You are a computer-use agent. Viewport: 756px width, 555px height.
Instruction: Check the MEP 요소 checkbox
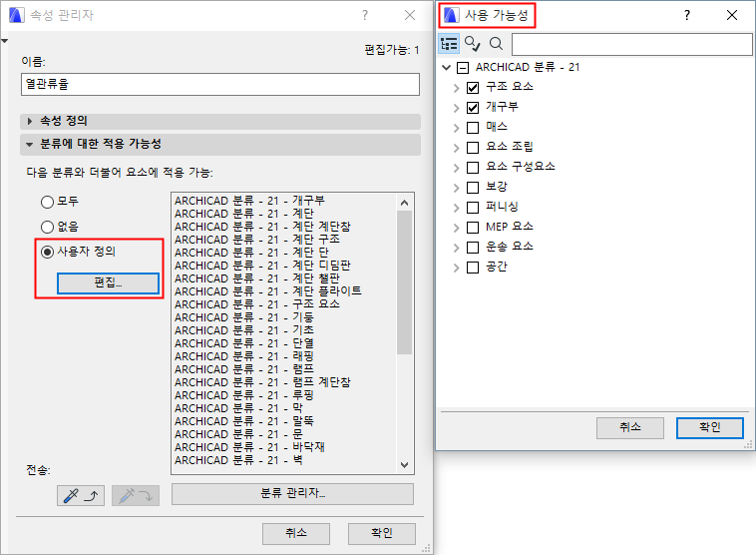(473, 228)
